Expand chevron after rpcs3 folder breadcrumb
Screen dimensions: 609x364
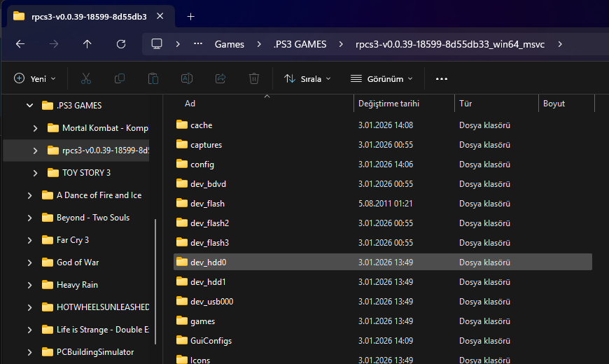(560, 44)
